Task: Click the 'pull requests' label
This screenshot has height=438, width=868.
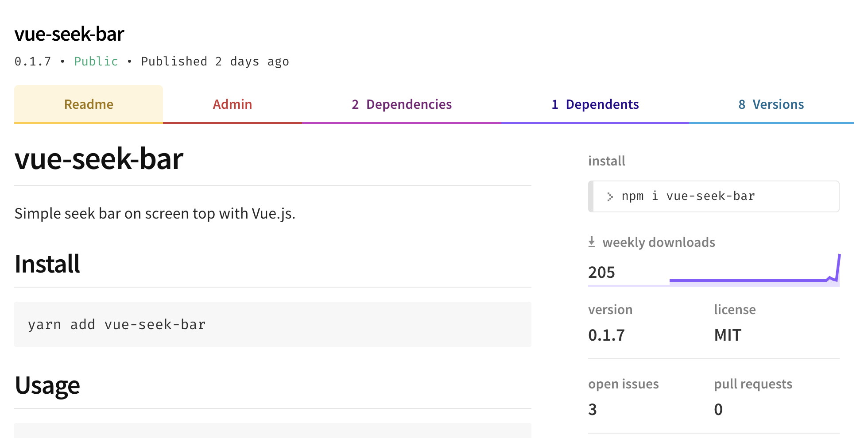Action: click(x=753, y=384)
